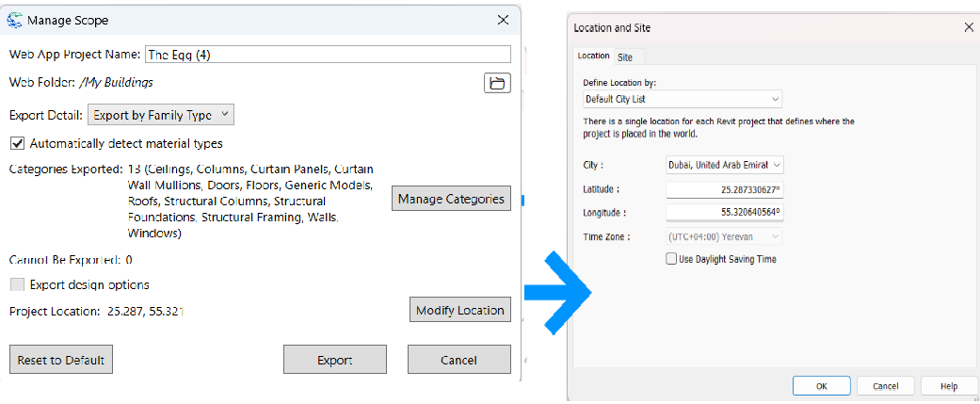Enable Use Daylight Saving Time
980x404 pixels.
pos(671,259)
